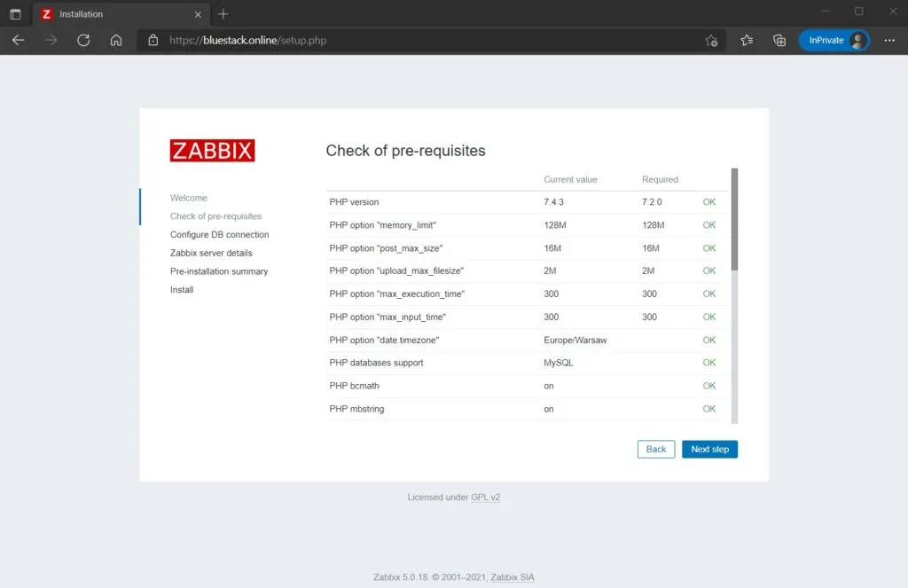Proceed with the Next step button
Viewport: 908px width, 588px height.
tap(709, 450)
